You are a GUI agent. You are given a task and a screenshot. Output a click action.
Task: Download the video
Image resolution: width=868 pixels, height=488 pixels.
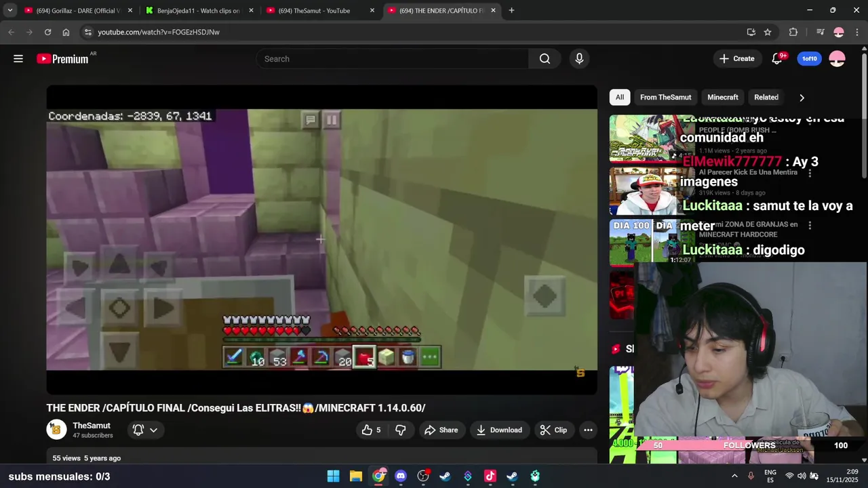tap(499, 430)
